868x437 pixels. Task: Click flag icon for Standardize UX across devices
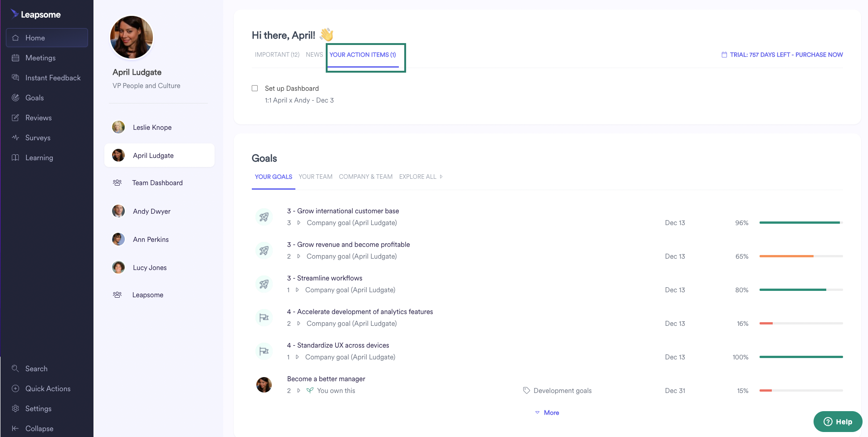[x=264, y=351]
